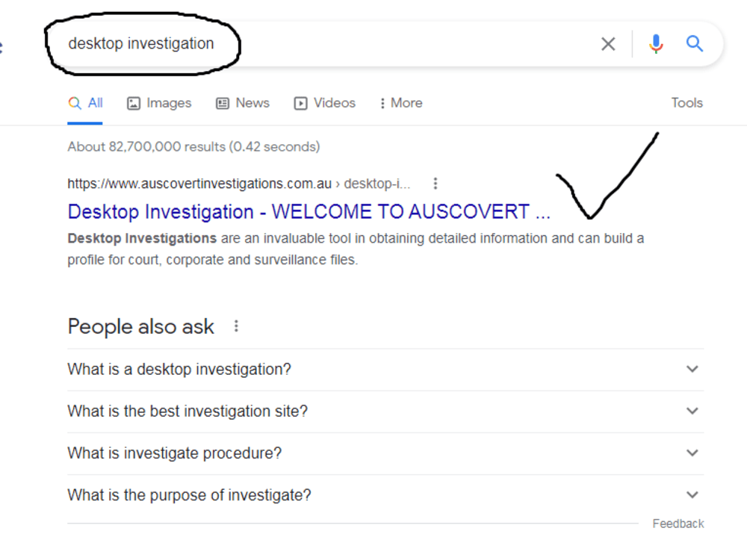Click the 'People also ask' heading
Screen dimensions: 747x560
141,327
